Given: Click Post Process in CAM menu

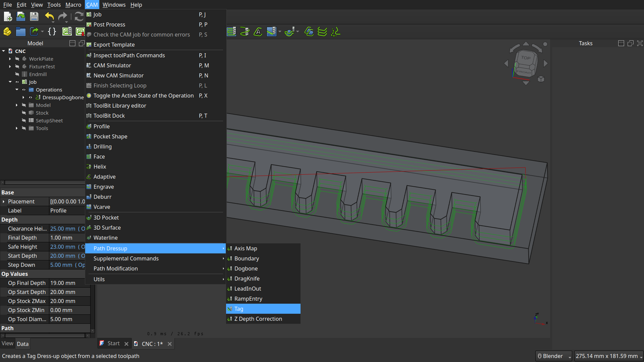Looking at the screenshot, I should coord(156,24).
